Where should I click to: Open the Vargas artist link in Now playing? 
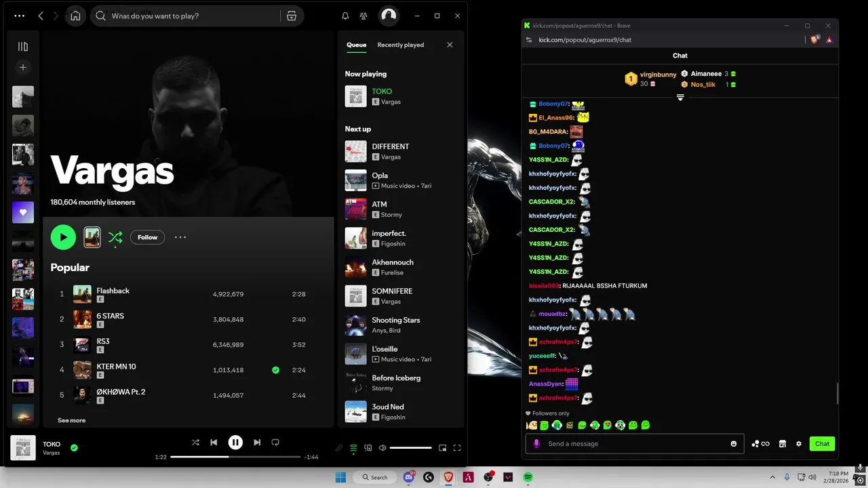point(391,102)
